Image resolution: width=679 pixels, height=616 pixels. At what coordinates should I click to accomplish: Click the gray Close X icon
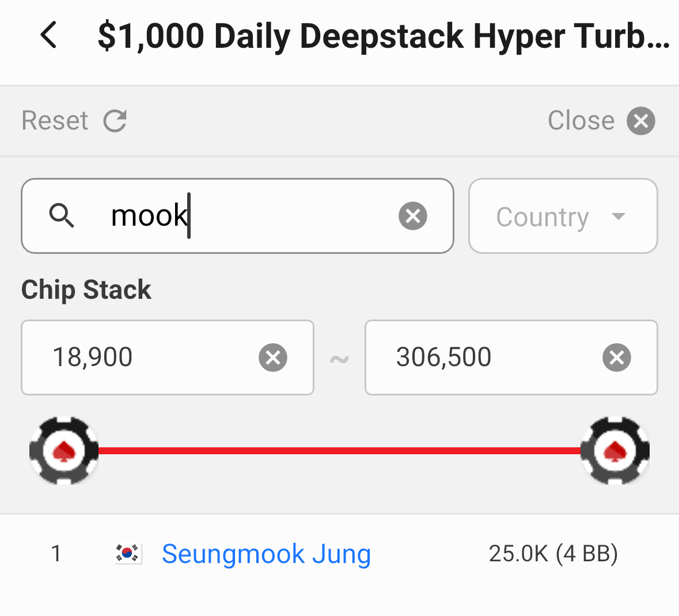pyautogui.click(x=641, y=121)
